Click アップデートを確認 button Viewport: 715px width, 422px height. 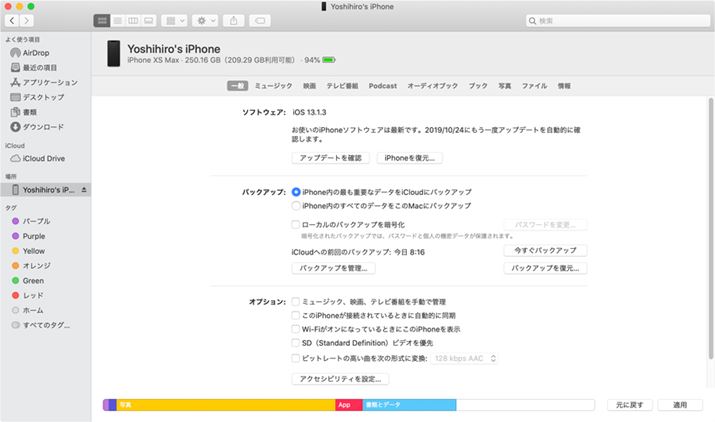click(331, 158)
